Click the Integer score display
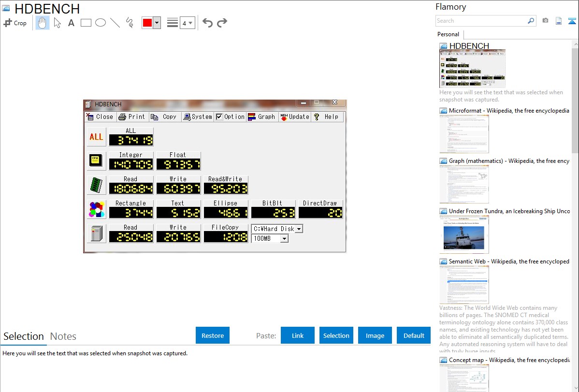Image resolution: width=579 pixels, height=392 pixels. pyautogui.click(x=131, y=164)
